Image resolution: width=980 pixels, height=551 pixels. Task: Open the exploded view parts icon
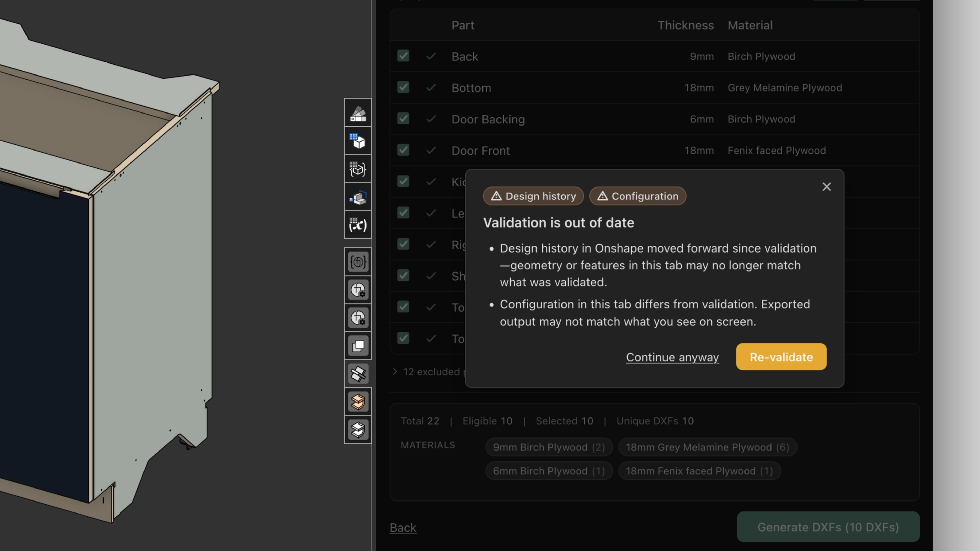click(x=358, y=197)
